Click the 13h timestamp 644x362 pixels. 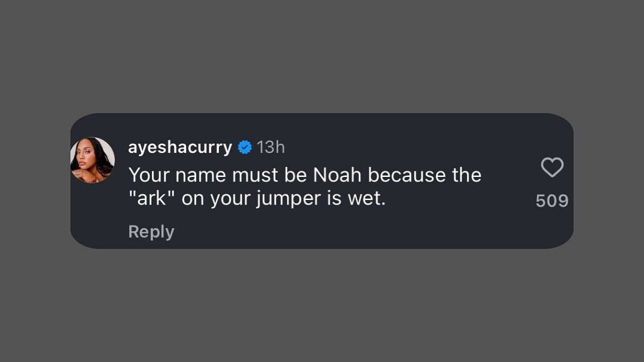pos(271,147)
